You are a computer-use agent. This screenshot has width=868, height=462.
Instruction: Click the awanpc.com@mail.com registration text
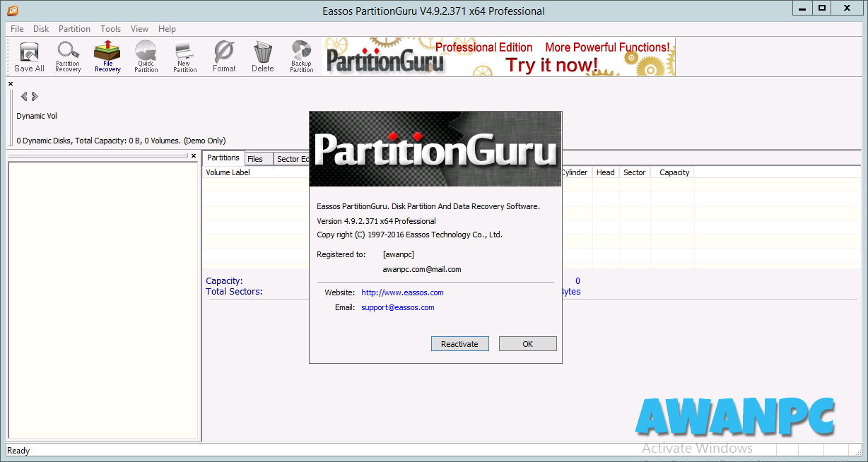click(421, 269)
